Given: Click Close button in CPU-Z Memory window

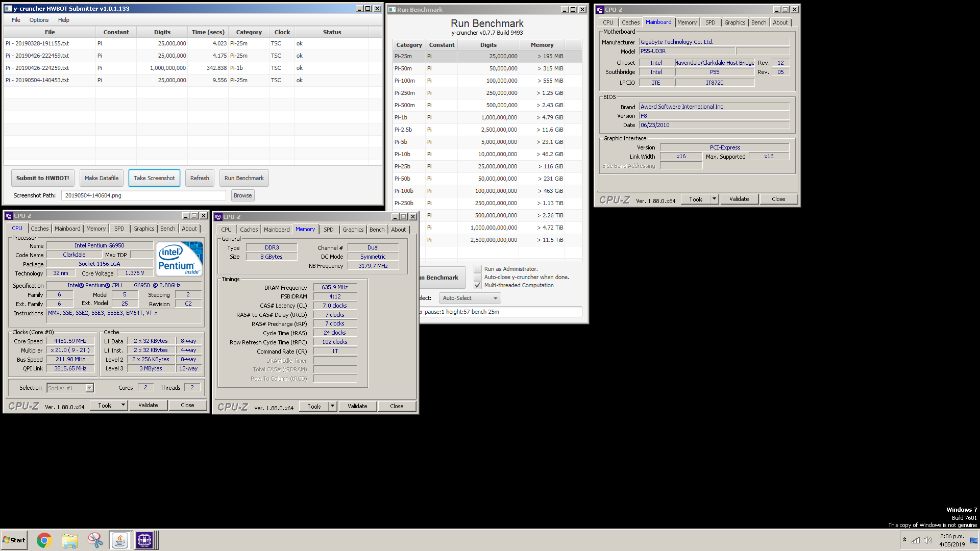Looking at the screenshot, I should [397, 406].
